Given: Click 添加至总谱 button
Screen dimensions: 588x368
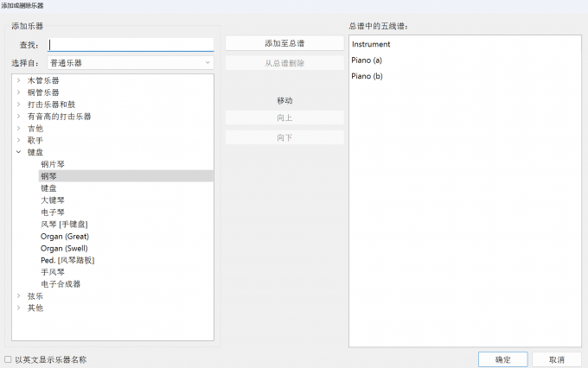Looking at the screenshot, I should (x=284, y=43).
